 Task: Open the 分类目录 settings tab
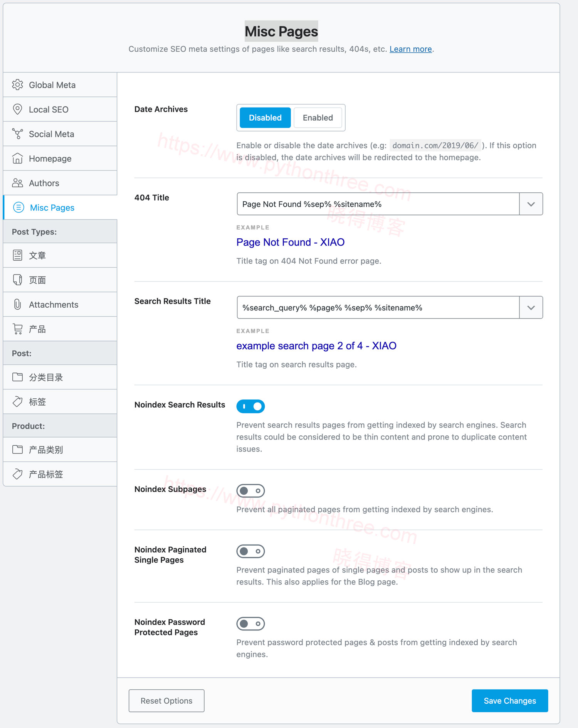pos(60,377)
